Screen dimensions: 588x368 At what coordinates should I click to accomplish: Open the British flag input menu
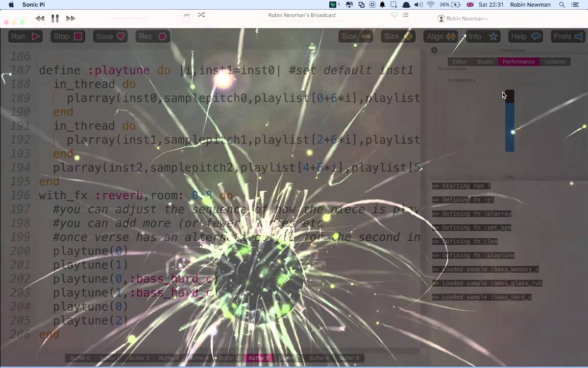(470, 5)
